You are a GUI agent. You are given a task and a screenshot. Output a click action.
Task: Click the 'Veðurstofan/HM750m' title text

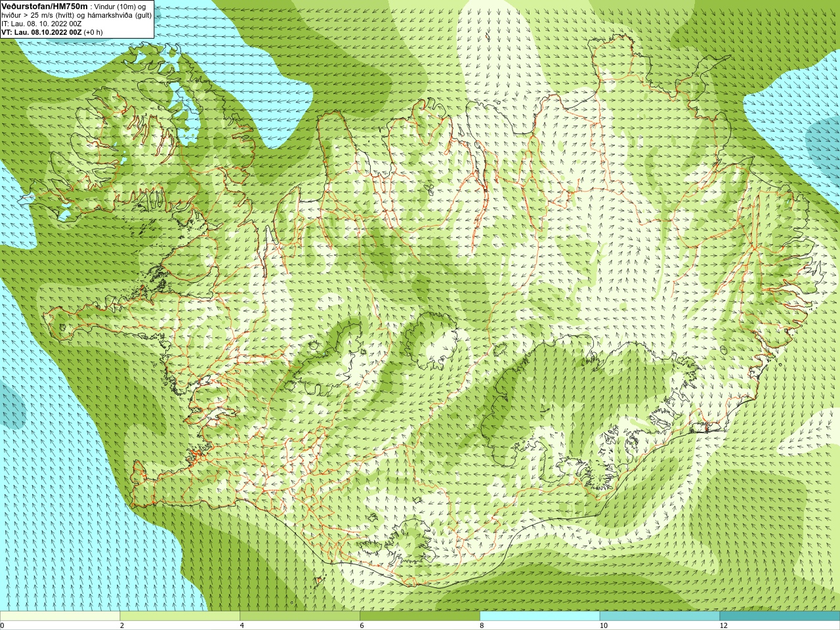pos(45,6)
